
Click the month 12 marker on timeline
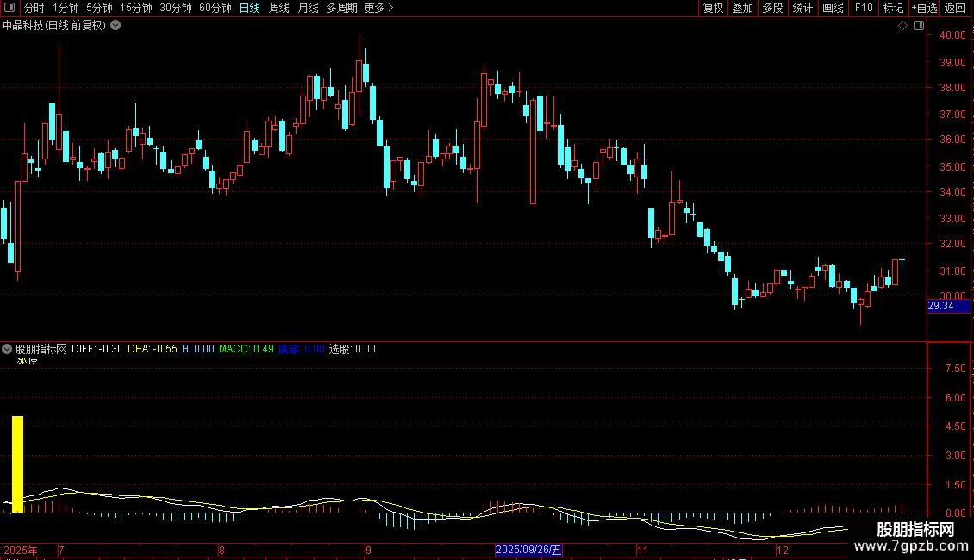pyautogui.click(x=783, y=550)
